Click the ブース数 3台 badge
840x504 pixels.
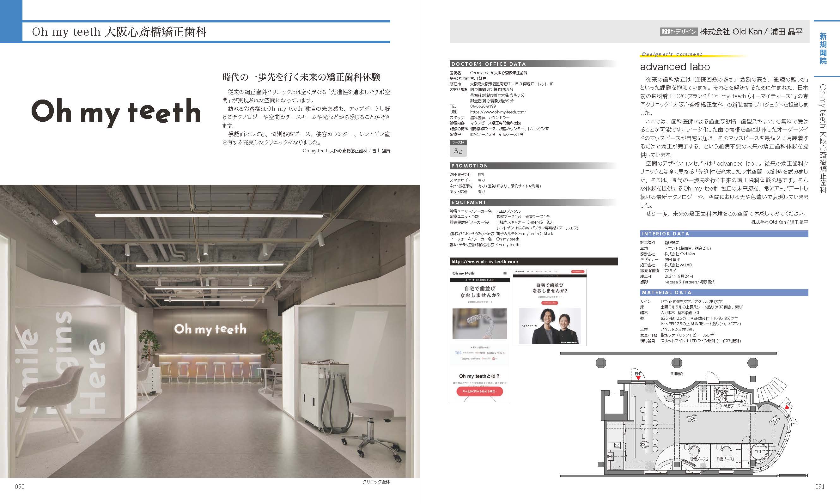click(x=458, y=149)
